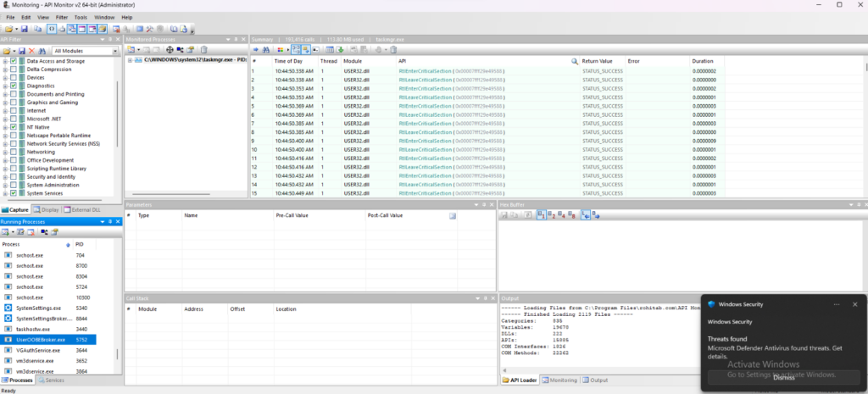Click the Save icon in main toolbar
868x394 pixels.
coord(24,29)
